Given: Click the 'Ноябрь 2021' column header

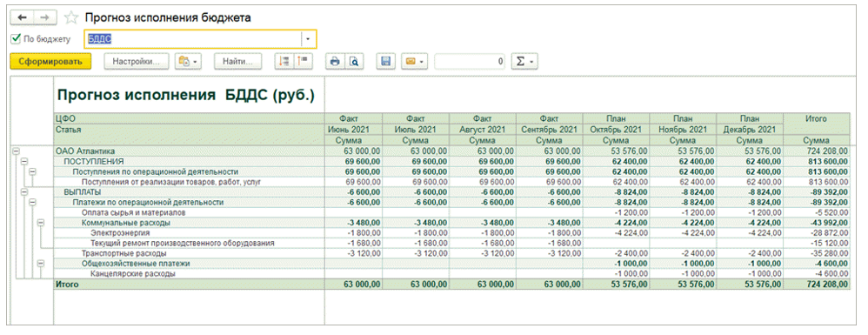Looking at the screenshot, I should 683,131.
